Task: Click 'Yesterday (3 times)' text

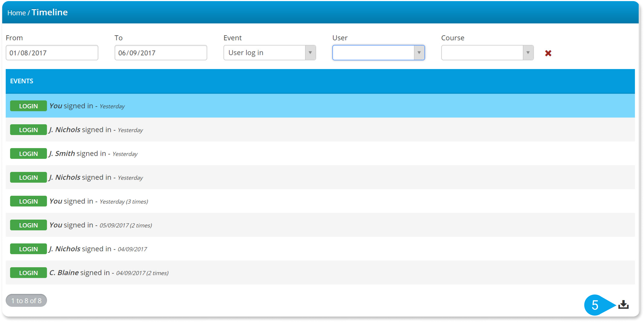Action: tap(124, 202)
